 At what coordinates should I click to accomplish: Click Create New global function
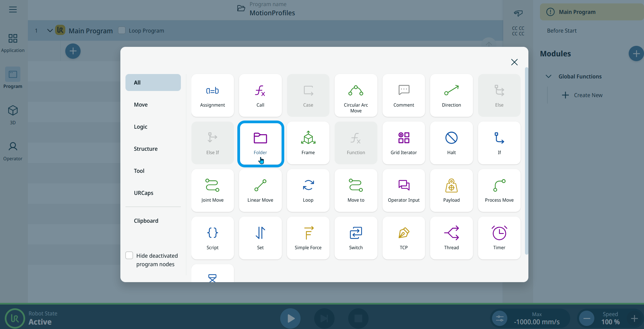pyautogui.click(x=582, y=95)
